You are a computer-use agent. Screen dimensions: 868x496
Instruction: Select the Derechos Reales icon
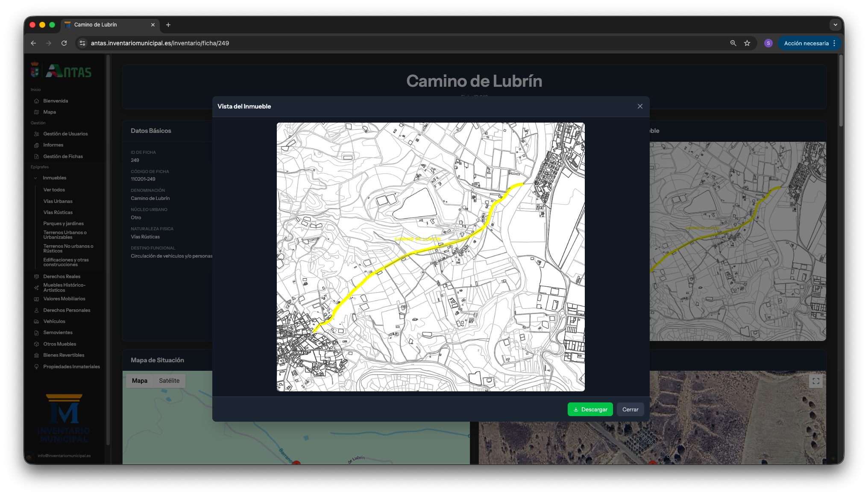point(37,276)
